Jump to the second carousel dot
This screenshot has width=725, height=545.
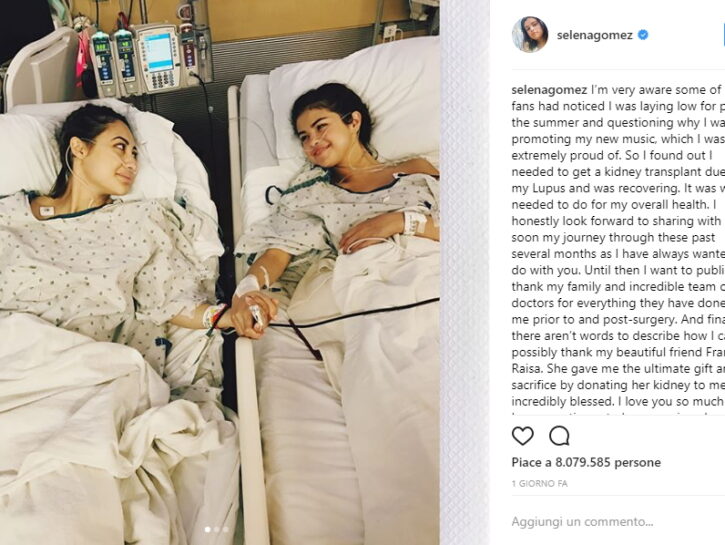click(x=216, y=529)
